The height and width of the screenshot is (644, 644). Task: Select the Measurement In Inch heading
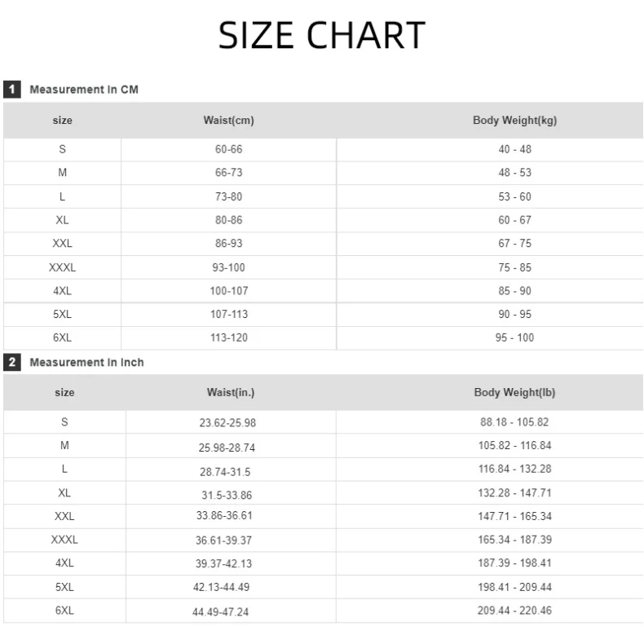point(86,362)
